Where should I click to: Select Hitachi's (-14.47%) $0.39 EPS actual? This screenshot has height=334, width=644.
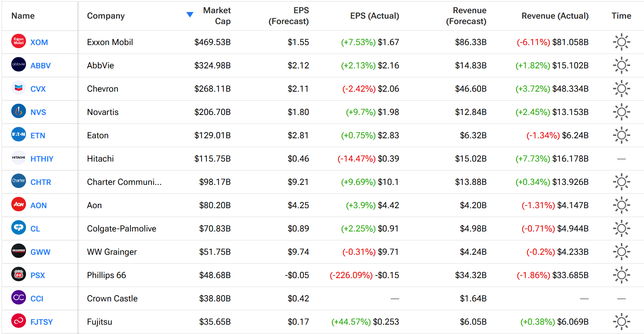(368, 159)
